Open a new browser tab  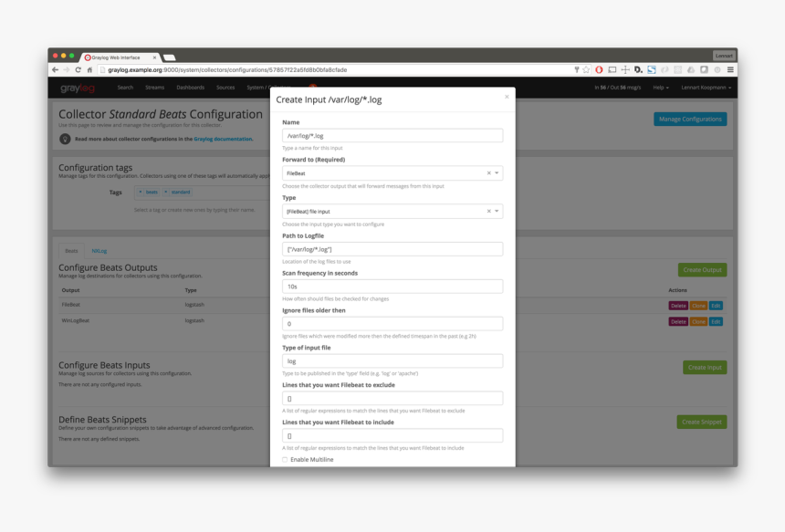[170, 57]
